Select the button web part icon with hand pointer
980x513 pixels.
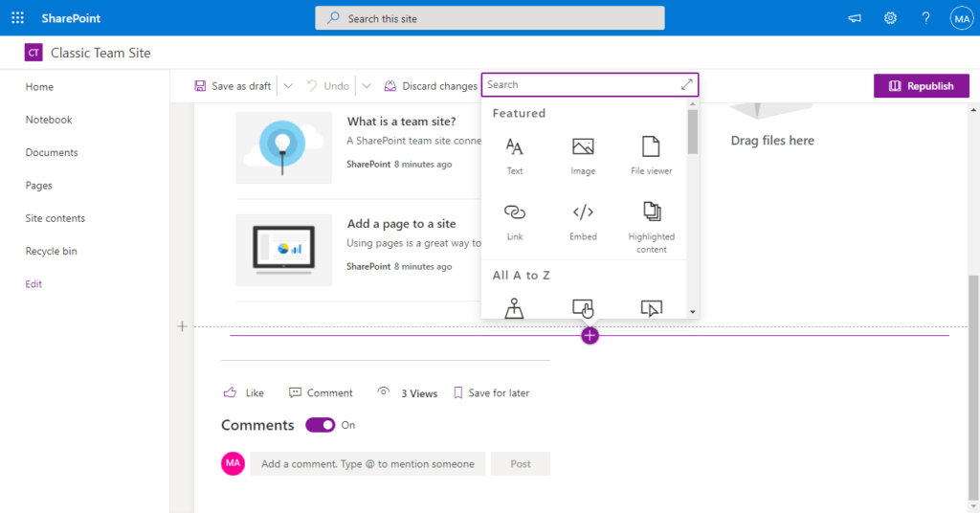(583, 308)
